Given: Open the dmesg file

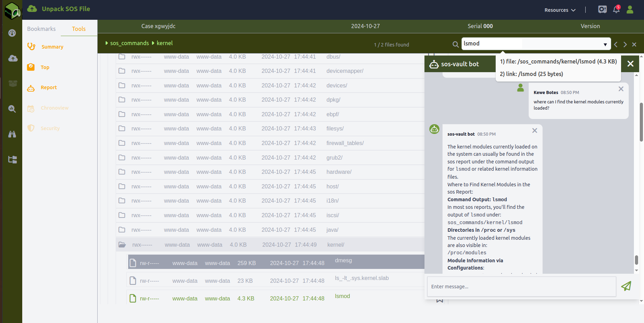Looking at the screenshot, I should 344,260.
